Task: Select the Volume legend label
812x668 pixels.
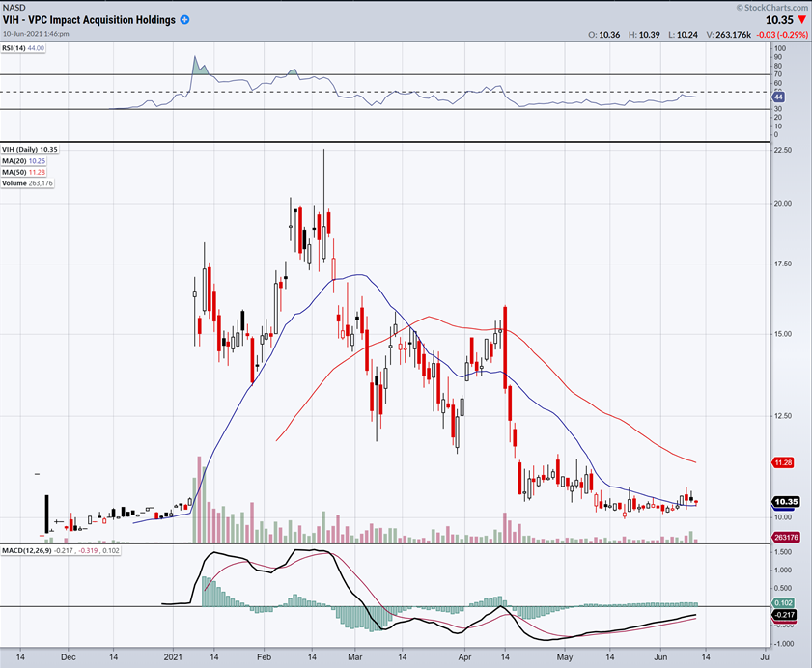Action: (27, 182)
